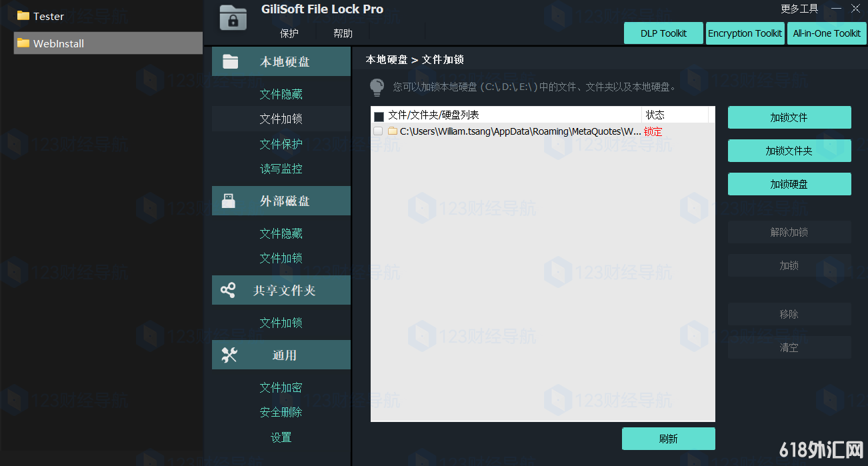Viewport: 868px width, 466px height.
Task: Select the WebInstall folder item
Action: pos(108,43)
